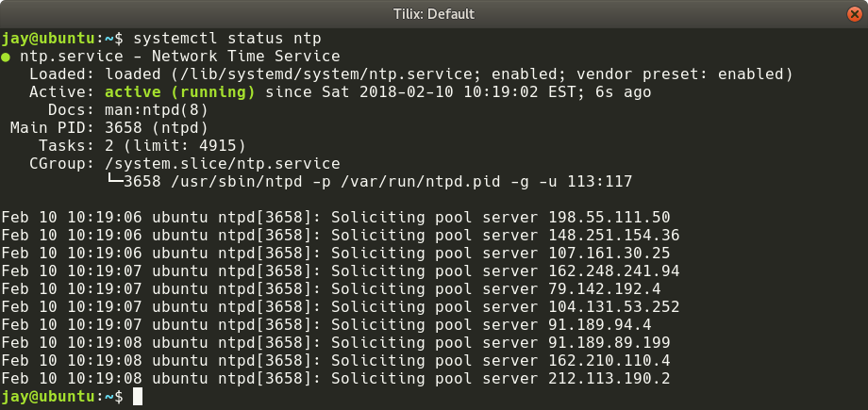Click the man:ntpd(8) docs reference
868x410 pixels.
pos(157,110)
